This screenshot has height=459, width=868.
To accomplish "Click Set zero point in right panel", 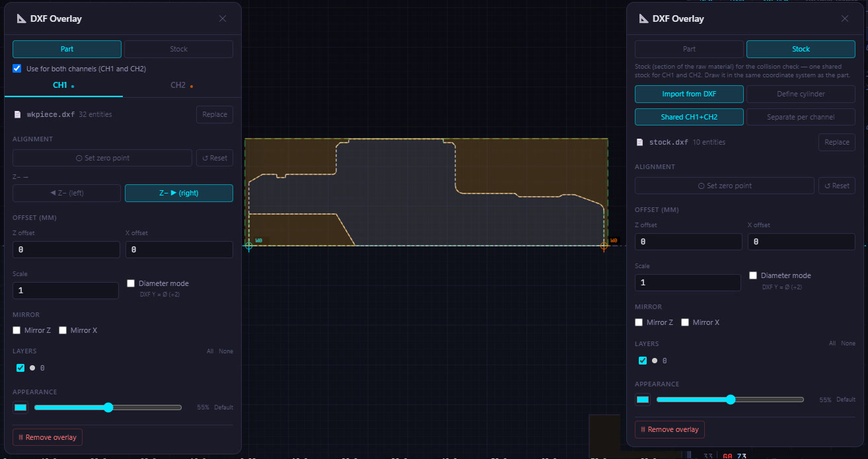I will coord(725,186).
